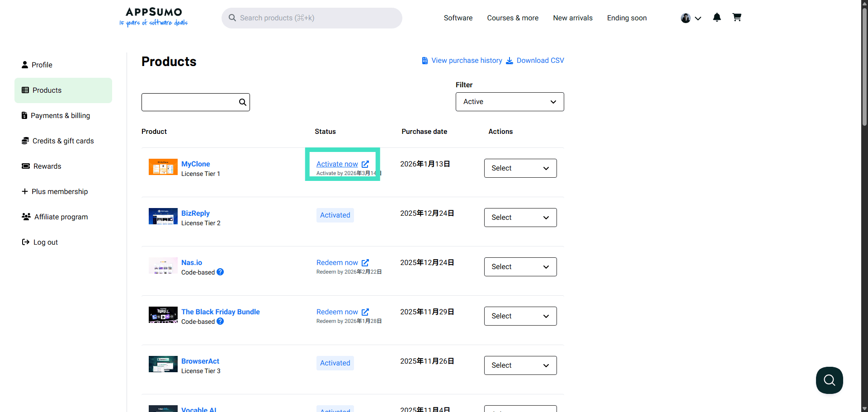868x412 pixels.
Task: Go to Payments & billing in sidebar
Action: [x=60, y=116]
